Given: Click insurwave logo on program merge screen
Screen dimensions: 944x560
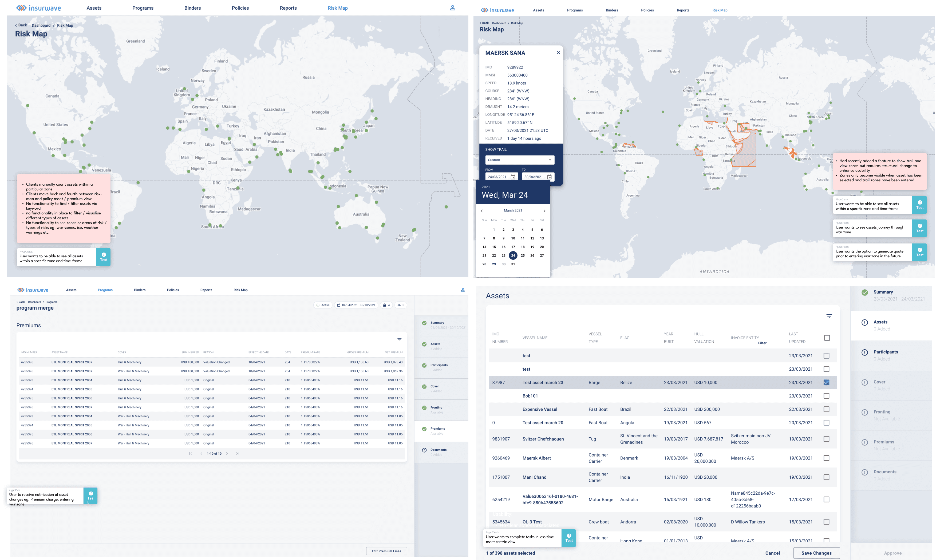Looking at the screenshot, I should coord(33,290).
